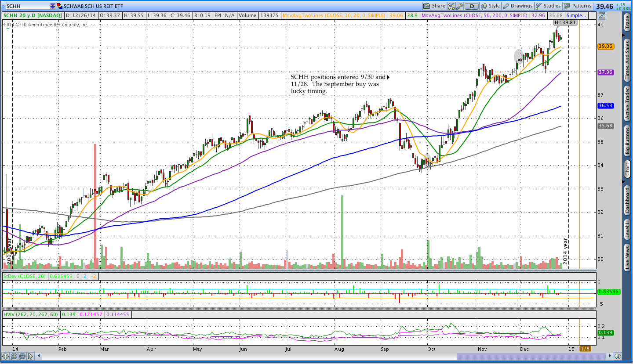Click the symbol description list icon

pyautogui.click(x=60, y=6)
